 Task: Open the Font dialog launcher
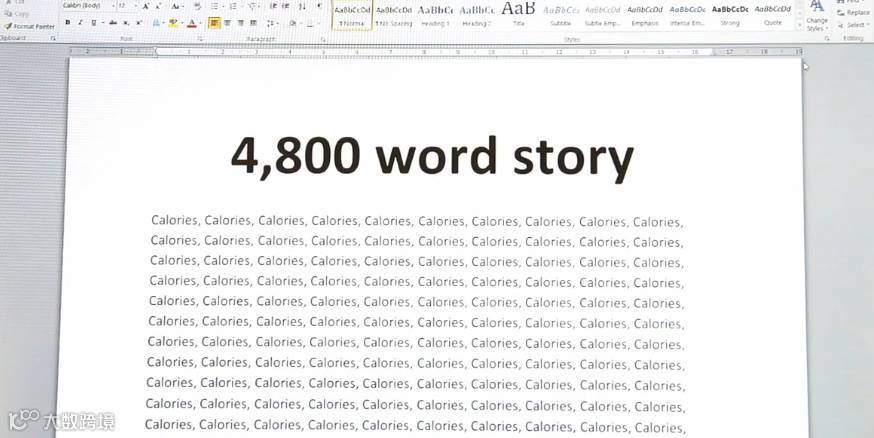[200, 39]
